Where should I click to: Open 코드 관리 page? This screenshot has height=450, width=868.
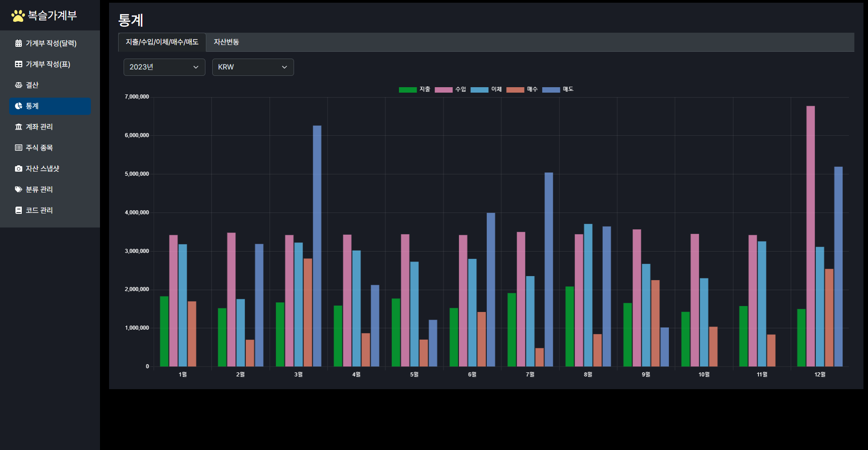point(50,210)
